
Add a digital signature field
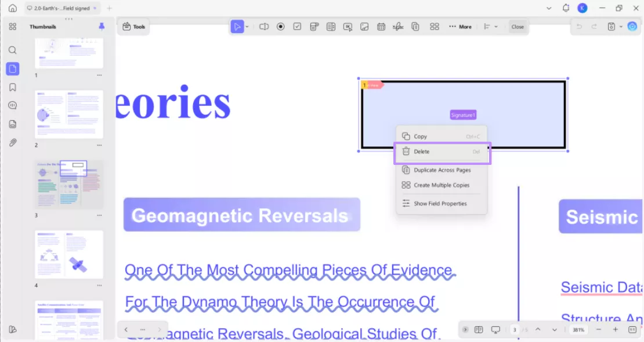pos(398,27)
